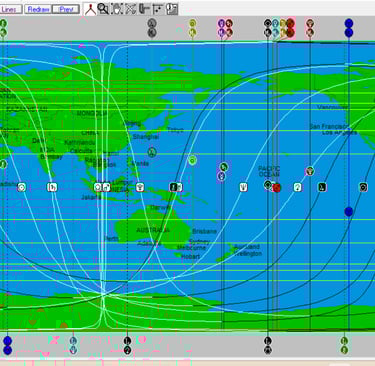Click the red planet marker below Pacific Ocean label
This screenshot has height=366, width=375.
pyautogui.click(x=276, y=188)
